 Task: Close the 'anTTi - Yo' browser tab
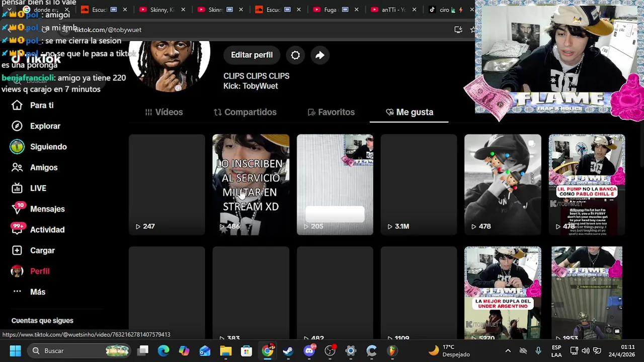(415, 10)
